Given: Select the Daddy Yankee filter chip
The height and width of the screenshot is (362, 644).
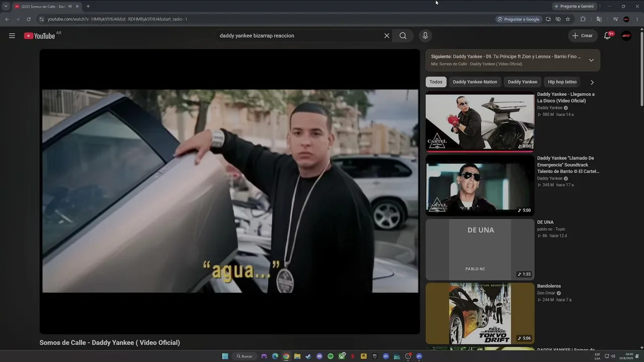Looking at the screenshot, I should pos(522,82).
